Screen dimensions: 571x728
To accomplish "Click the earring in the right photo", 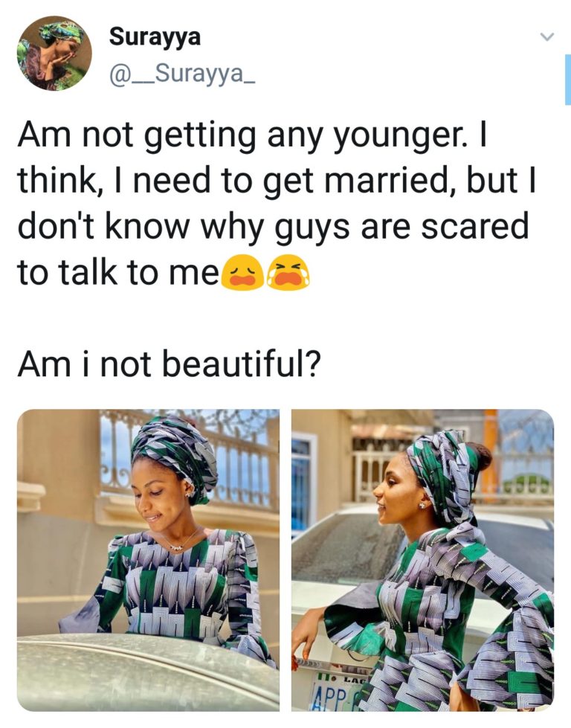I will pyautogui.click(x=423, y=505).
